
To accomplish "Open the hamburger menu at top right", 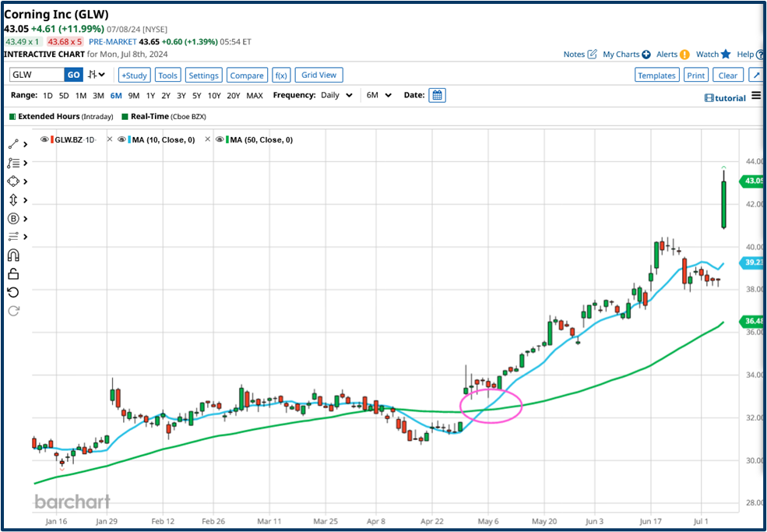I will pyautogui.click(x=755, y=96).
